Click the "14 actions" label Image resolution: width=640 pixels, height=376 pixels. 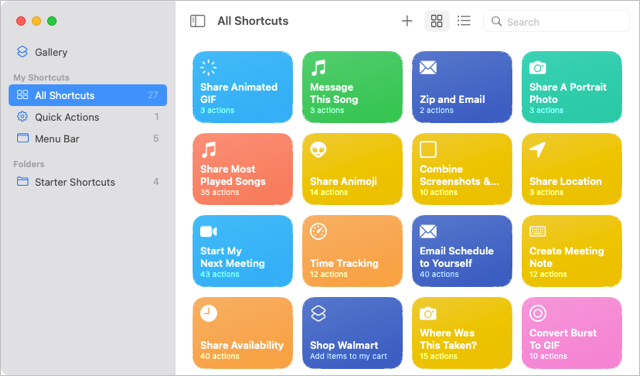(329, 192)
